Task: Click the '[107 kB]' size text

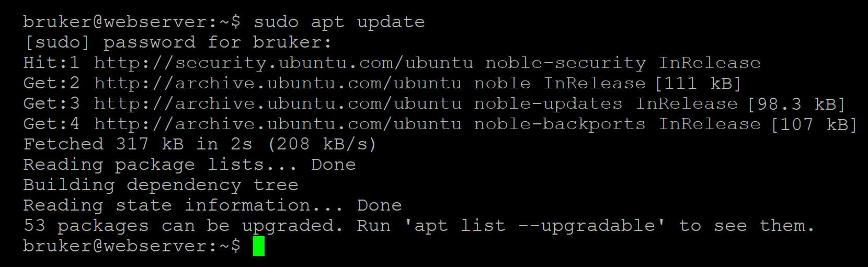Action: coord(814,124)
